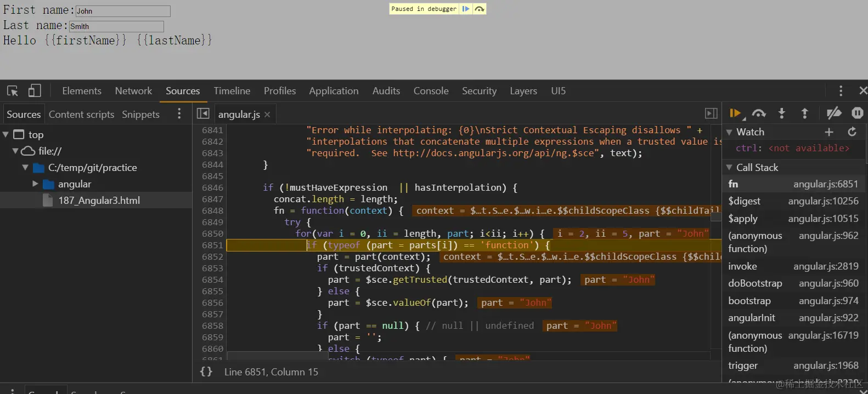
Task: Open the Elements tab
Action: (82, 91)
